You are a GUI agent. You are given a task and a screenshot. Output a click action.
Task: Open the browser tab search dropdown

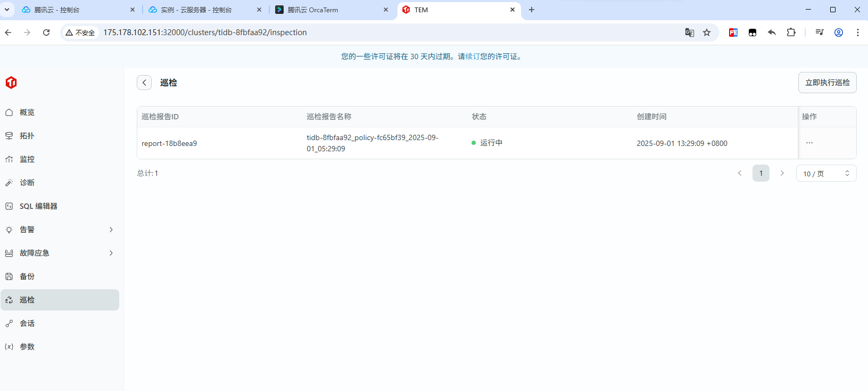point(7,10)
